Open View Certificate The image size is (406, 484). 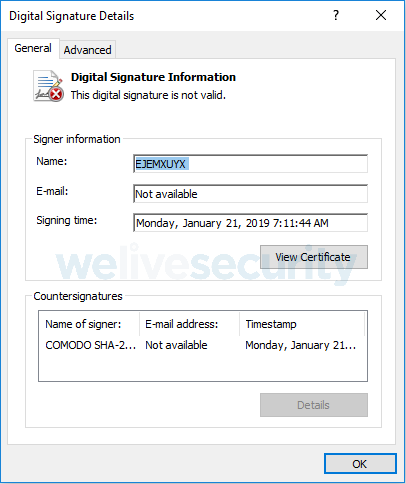click(x=314, y=257)
